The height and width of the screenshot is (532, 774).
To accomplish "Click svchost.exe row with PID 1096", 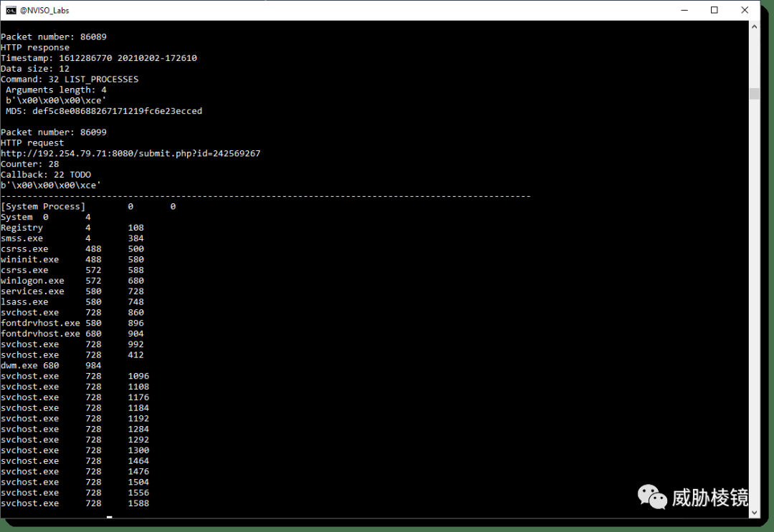I will [x=75, y=376].
